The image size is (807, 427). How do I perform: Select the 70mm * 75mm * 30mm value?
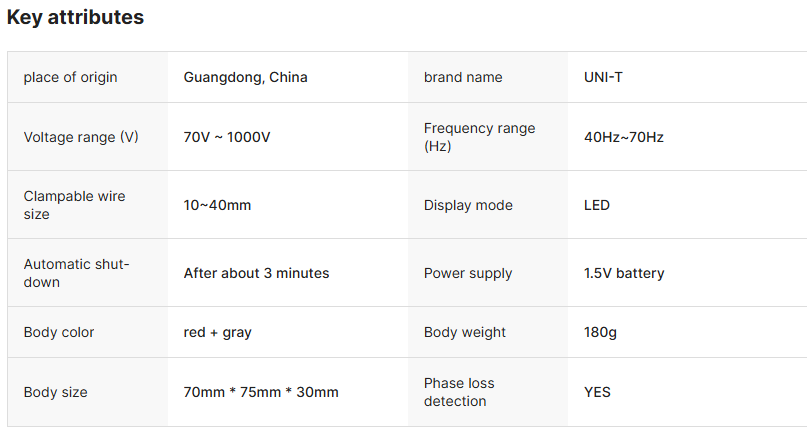pos(261,392)
